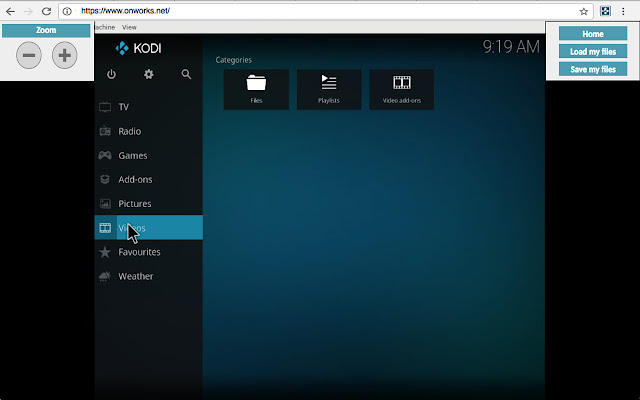Open the Video add-ons tile
Image resolution: width=640 pixels, height=400 pixels.
click(402, 89)
